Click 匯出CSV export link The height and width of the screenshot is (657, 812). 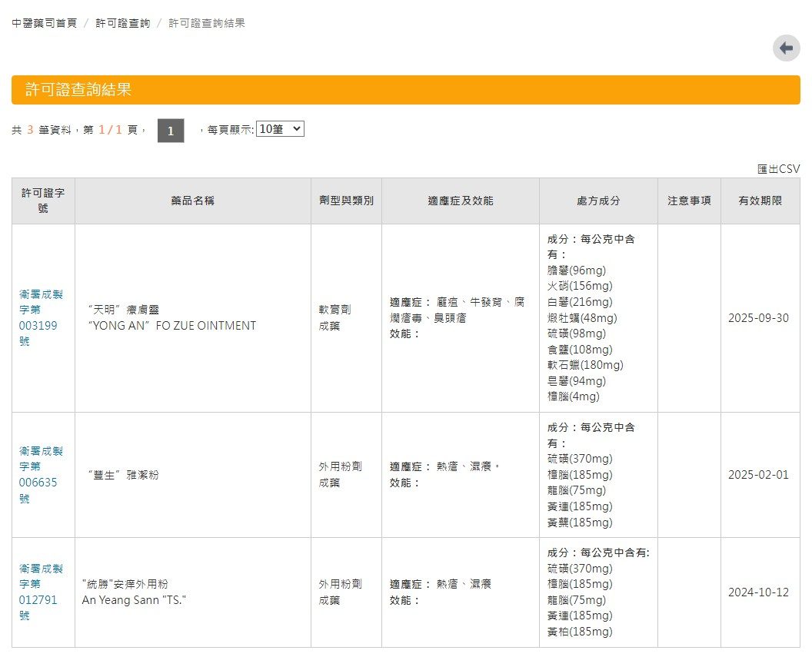click(x=778, y=168)
